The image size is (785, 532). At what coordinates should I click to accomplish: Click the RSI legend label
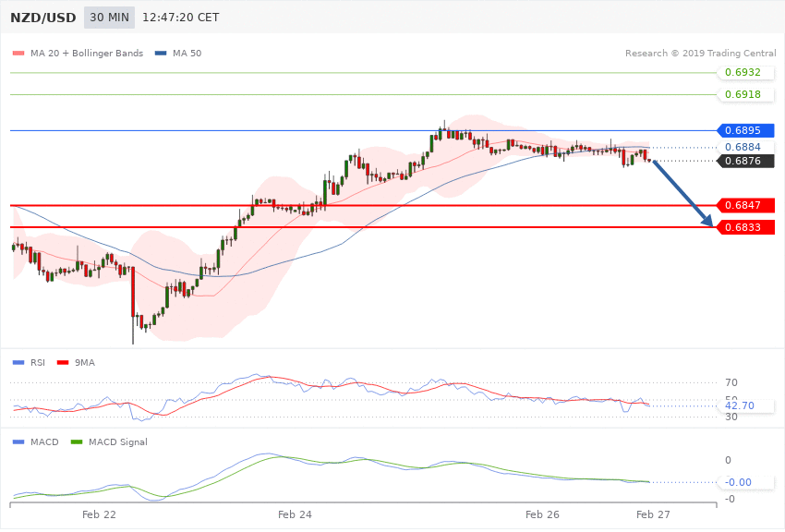pos(38,362)
